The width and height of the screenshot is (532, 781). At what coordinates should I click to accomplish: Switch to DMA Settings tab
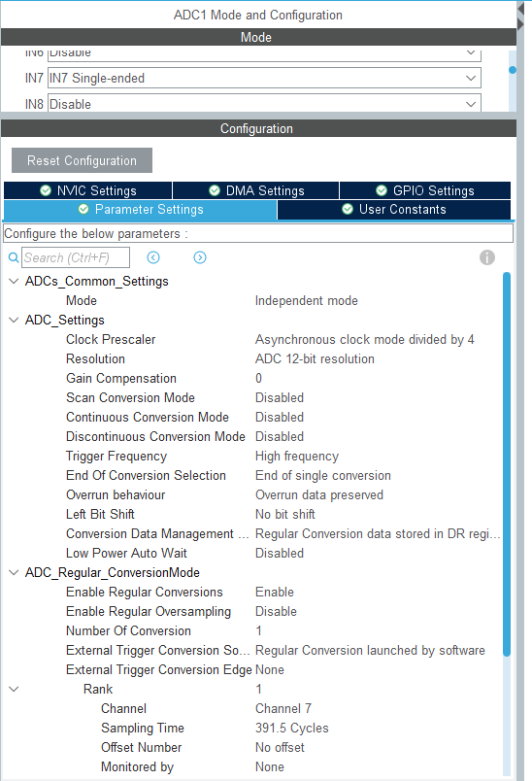(255, 190)
